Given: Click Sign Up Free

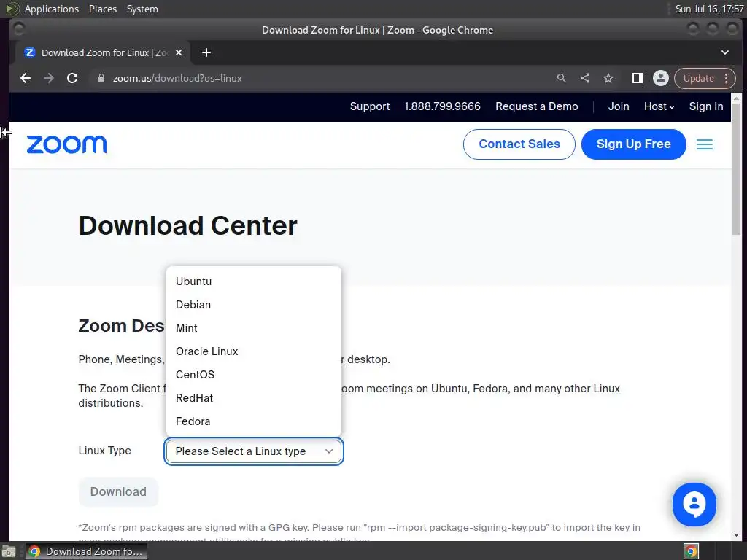Looking at the screenshot, I should click(634, 144).
